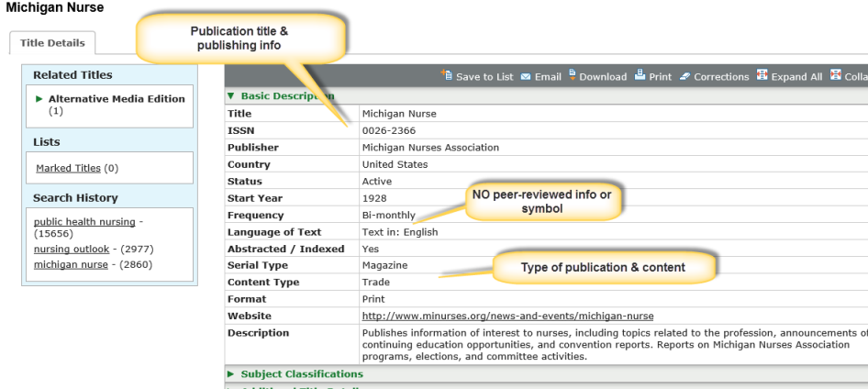Click the Website row label

point(250,316)
